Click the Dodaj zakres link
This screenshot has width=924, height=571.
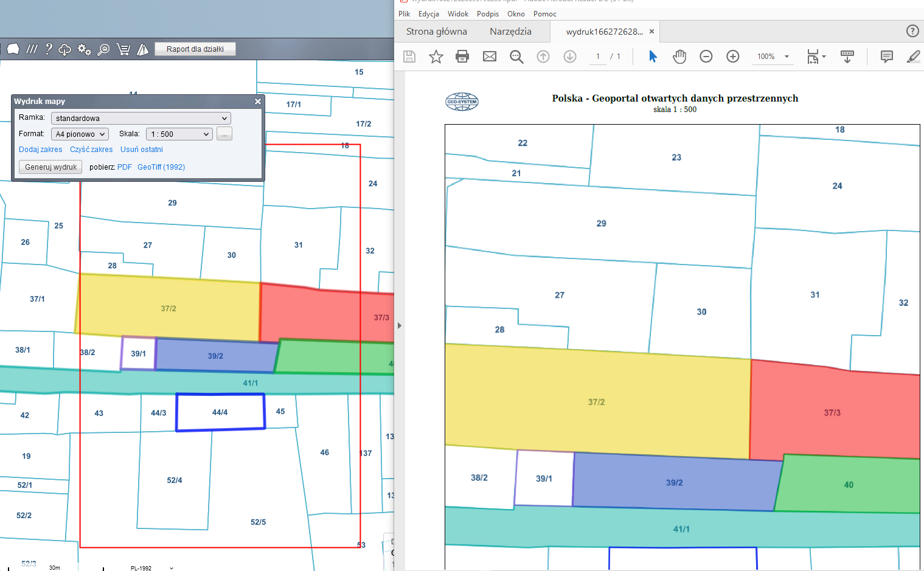(40, 150)
